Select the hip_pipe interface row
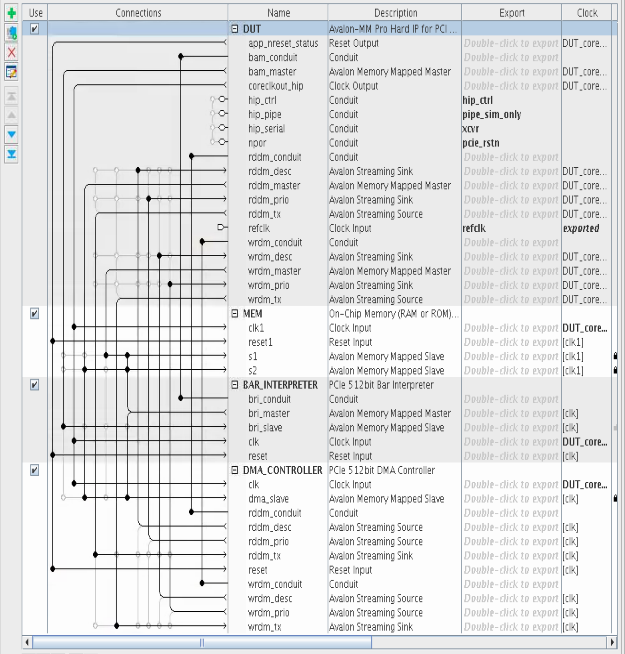This screenshot has width=625, height=654. pos(265,114)
